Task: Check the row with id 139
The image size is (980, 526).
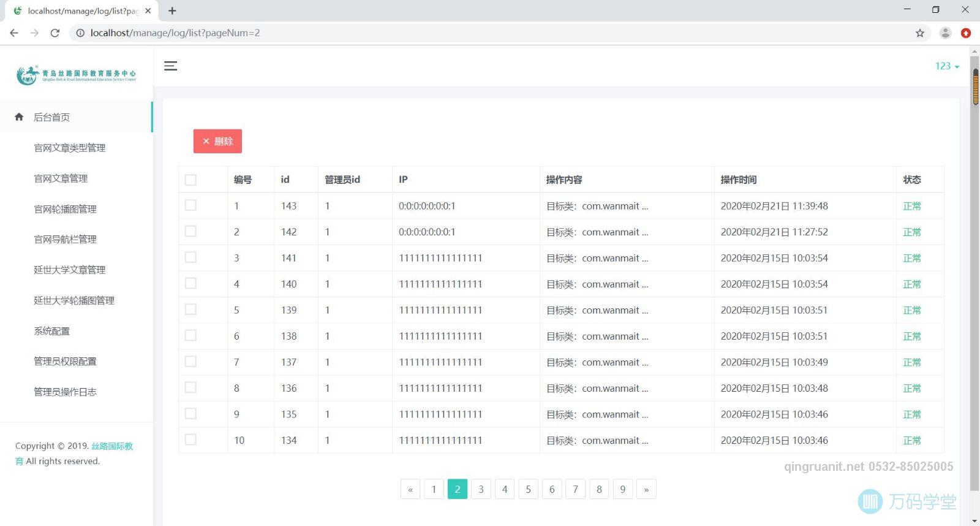Action: [190, 310]
